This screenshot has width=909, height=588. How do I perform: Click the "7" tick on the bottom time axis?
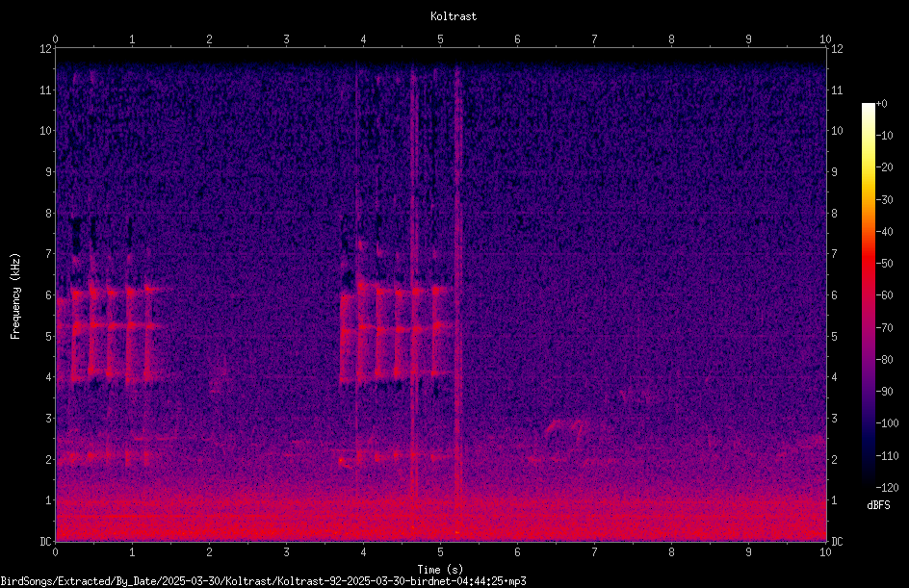594,552
